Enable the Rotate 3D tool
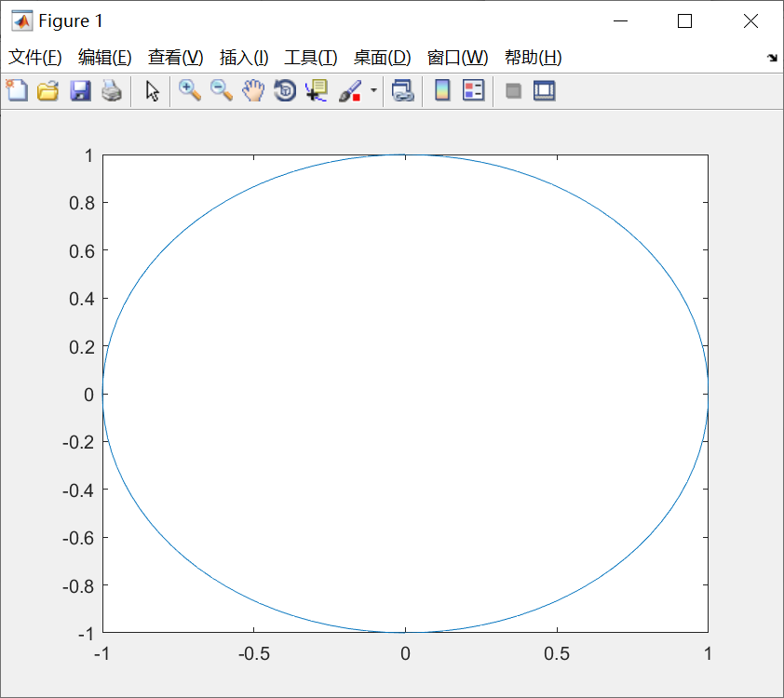 pos(285,91)
